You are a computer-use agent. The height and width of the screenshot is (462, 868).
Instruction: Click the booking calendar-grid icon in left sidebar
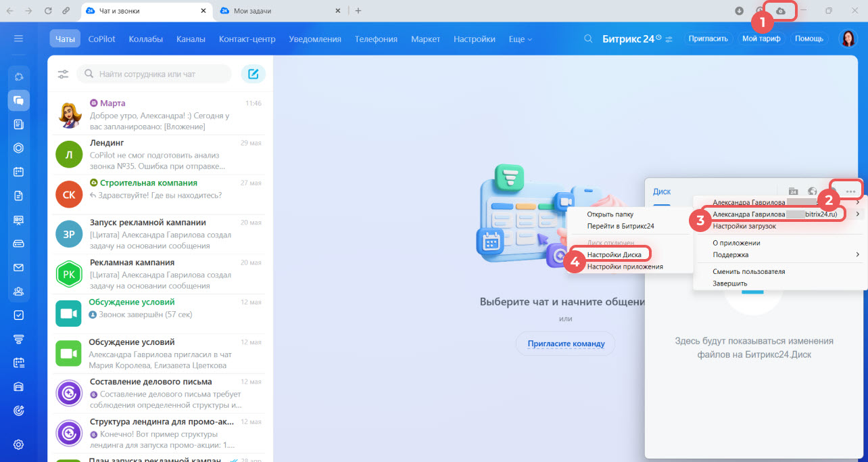point(19,363)
